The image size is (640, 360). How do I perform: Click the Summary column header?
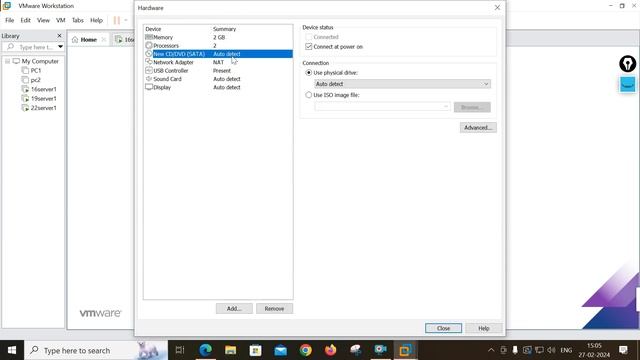224,29
